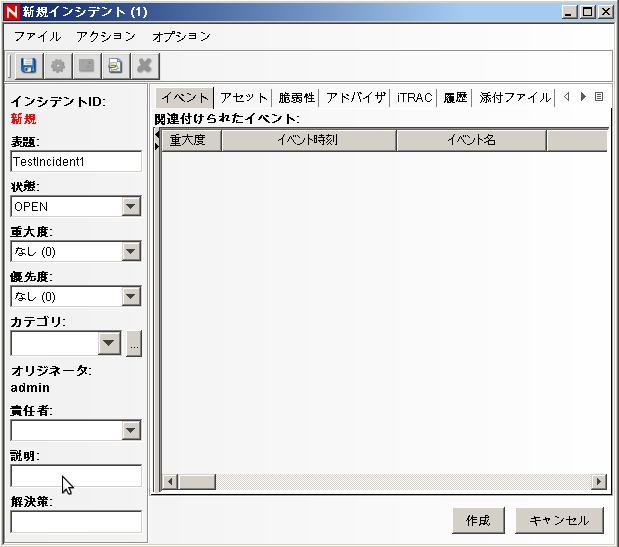The image size is (619, 547).
Task: Expand the 優先度 dropdown
Action: coord(130,296)
